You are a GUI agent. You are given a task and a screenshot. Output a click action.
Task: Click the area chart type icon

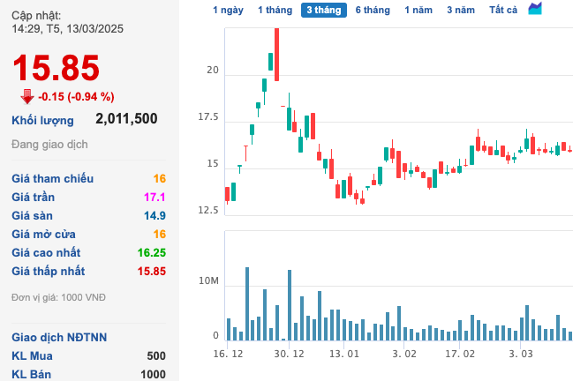[x=535, y=9]
